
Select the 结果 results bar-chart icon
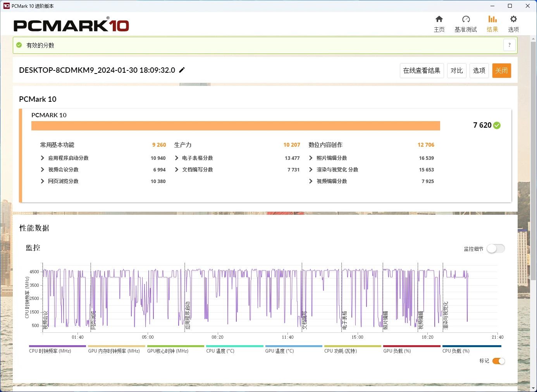coord(492,19)
